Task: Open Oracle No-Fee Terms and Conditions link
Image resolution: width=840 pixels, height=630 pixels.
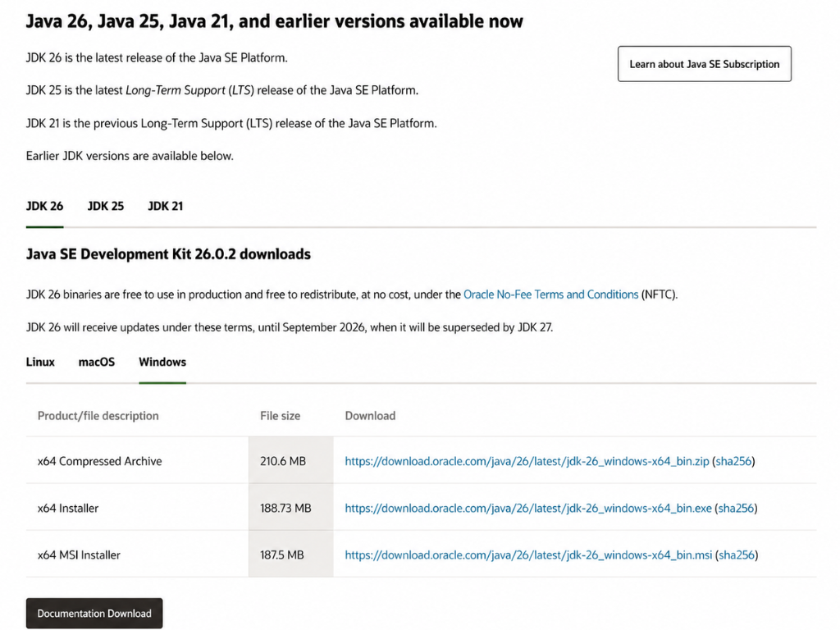Action: click(550, 294)
